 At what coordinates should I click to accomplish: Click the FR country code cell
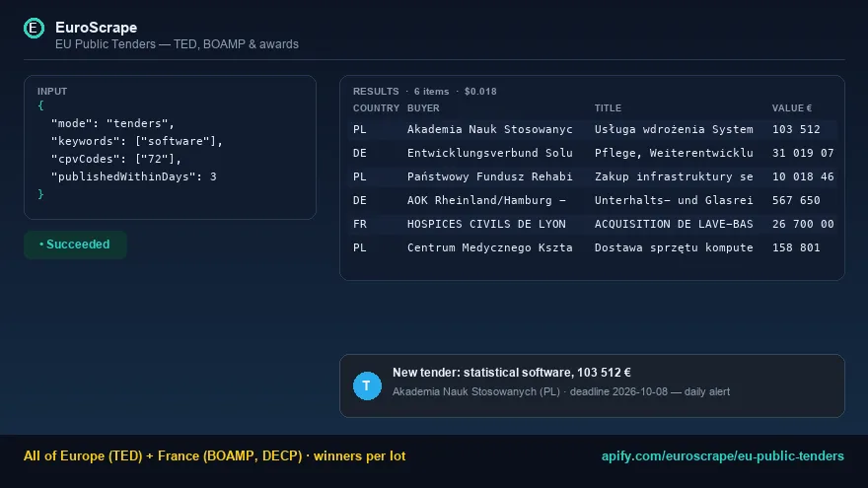click(360, 224)
